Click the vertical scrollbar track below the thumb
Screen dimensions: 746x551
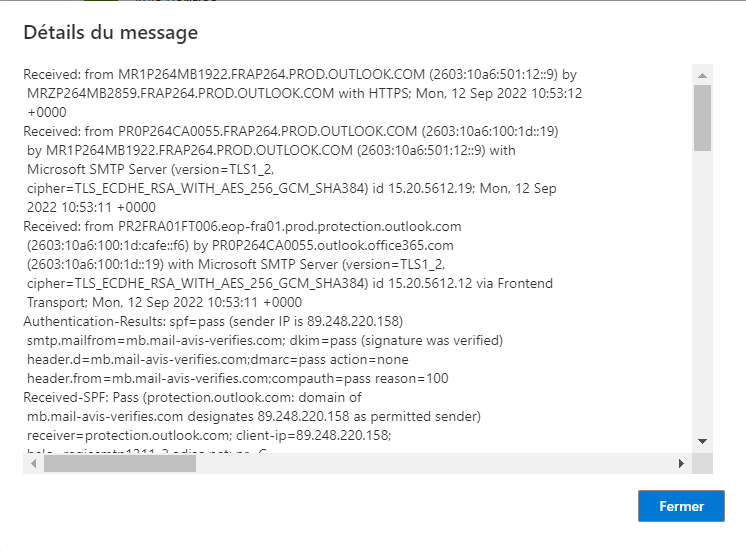(702, 300)
